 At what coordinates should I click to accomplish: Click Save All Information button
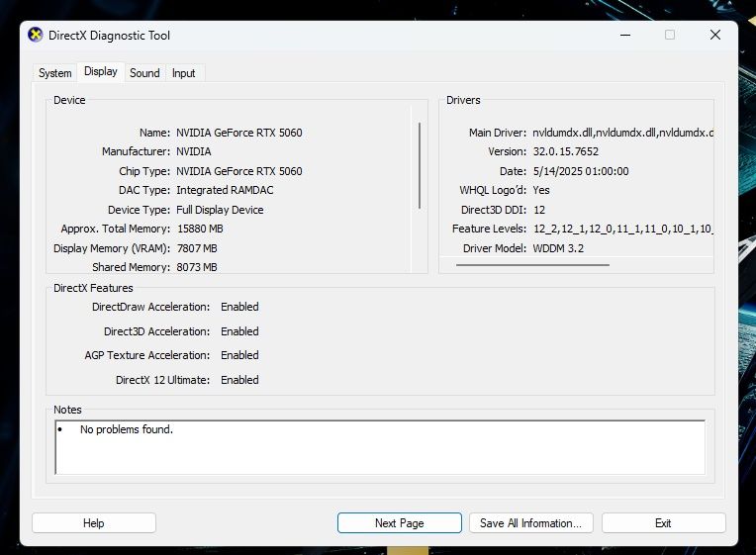tap(530, 523)
